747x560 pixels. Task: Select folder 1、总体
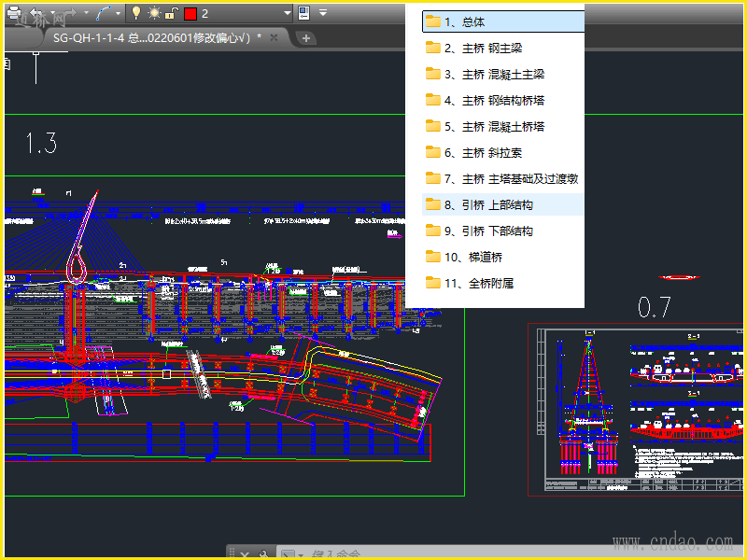pos(503,21)
